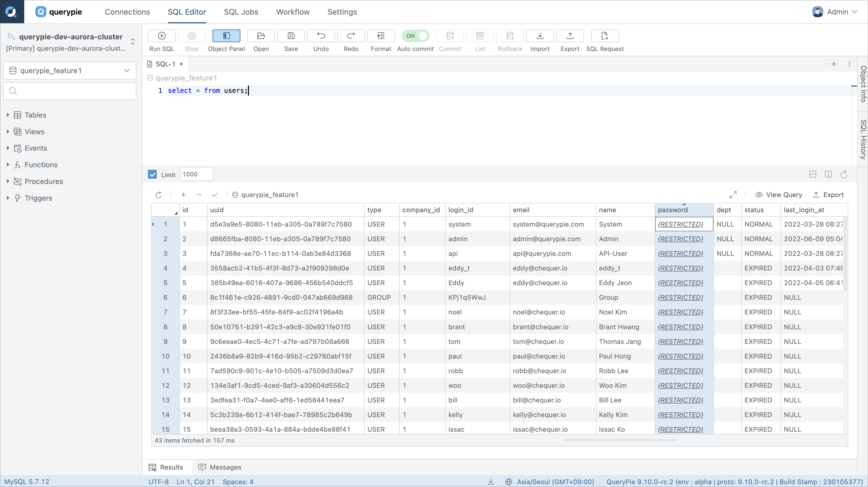Switch off the Auto commit toggle

[415, 36]
